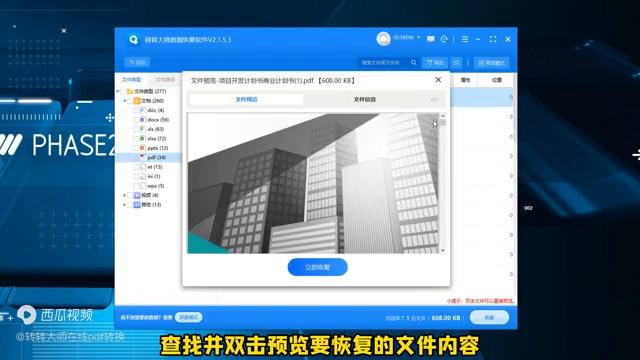
Task: Select the 文件类型 tab
Action: tap(131, 80)
